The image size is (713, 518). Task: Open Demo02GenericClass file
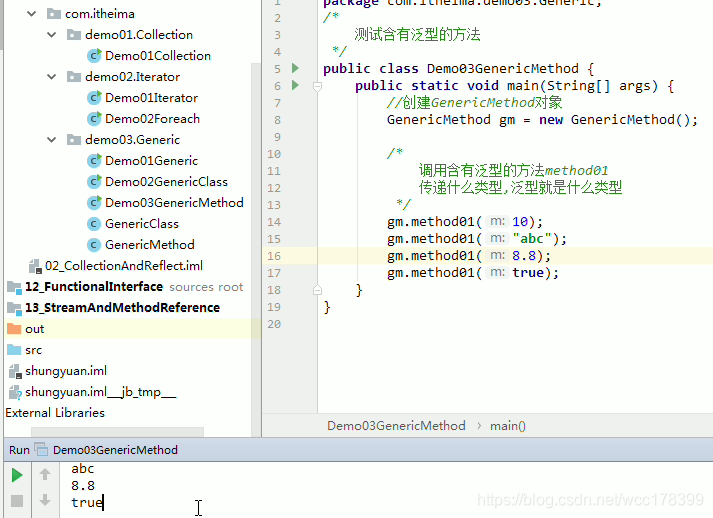point(166,181)
